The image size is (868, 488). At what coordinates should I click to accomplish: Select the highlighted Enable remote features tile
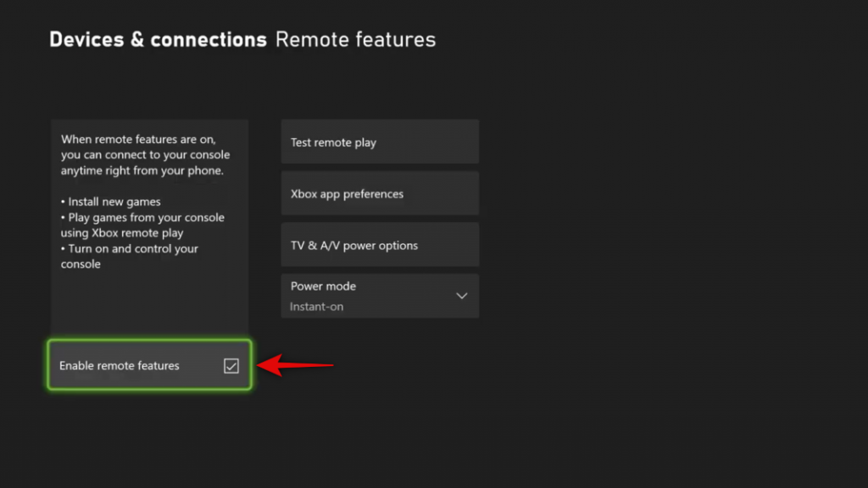coord(148,365)
